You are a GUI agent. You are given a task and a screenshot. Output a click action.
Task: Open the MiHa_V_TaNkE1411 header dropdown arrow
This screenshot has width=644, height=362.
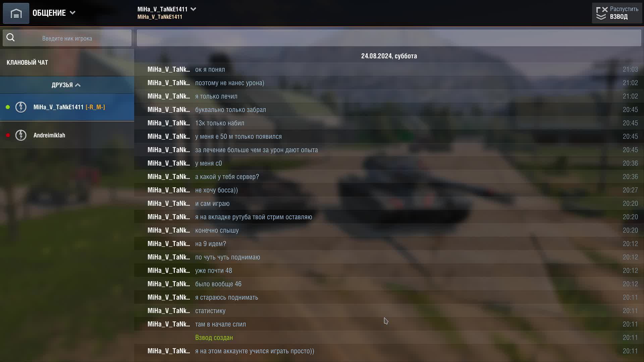click(x=193, y=9)
